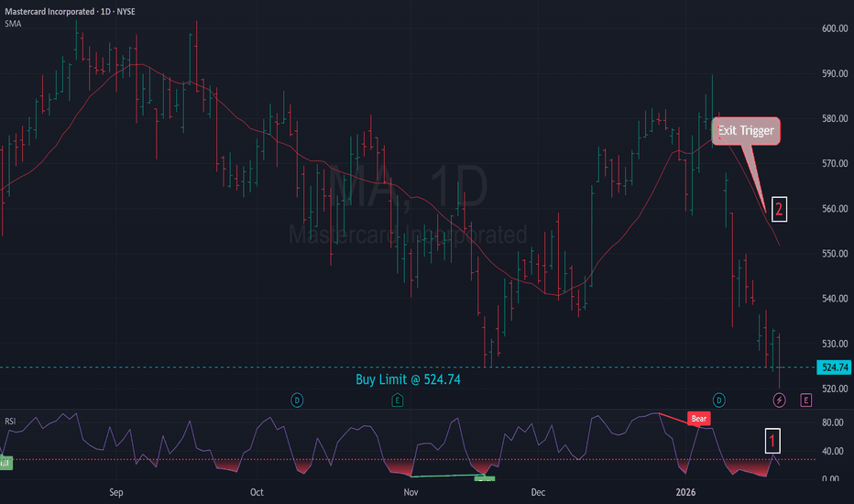Click the 570.00 price axis label

pos(835,163)
